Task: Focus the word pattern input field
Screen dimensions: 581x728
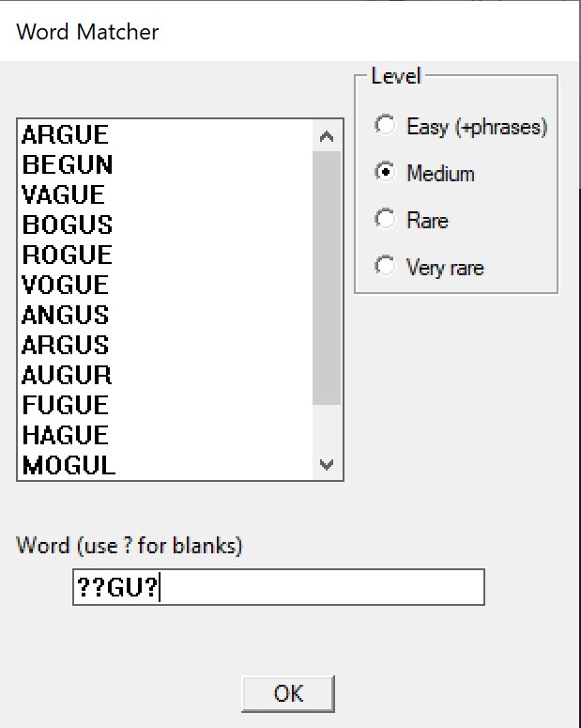Action: pyautogui.click(x=279, y=587)
